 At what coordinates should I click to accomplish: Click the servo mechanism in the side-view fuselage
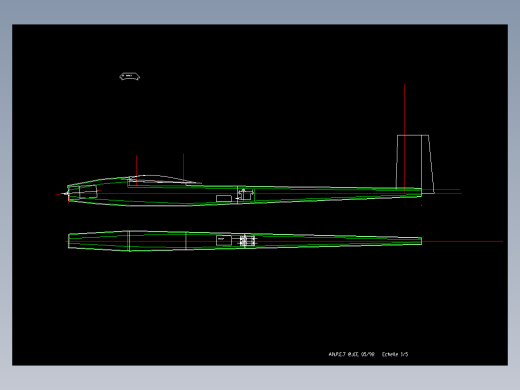[245, 195]
